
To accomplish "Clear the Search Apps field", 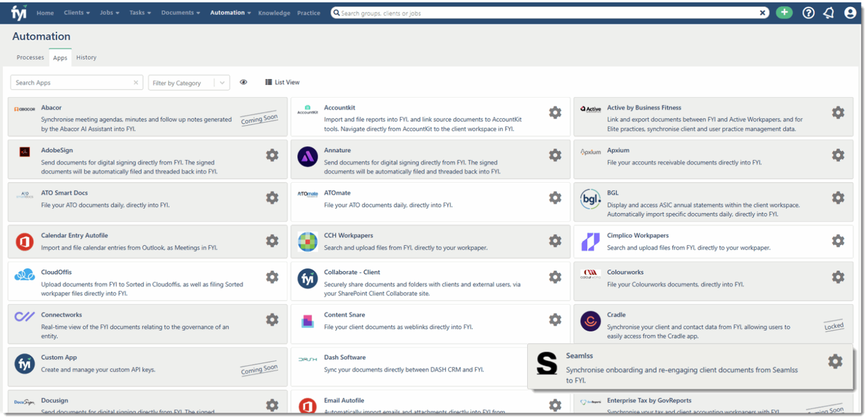I will pos(136,83).
